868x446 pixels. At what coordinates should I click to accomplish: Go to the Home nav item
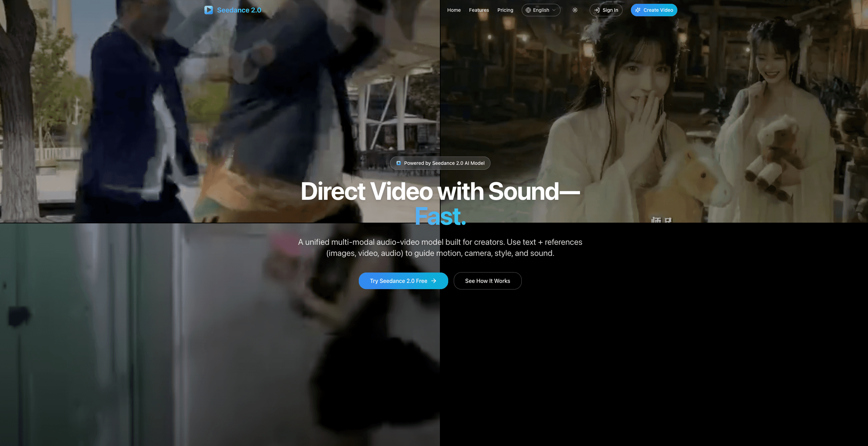click(x=454, y=10)
